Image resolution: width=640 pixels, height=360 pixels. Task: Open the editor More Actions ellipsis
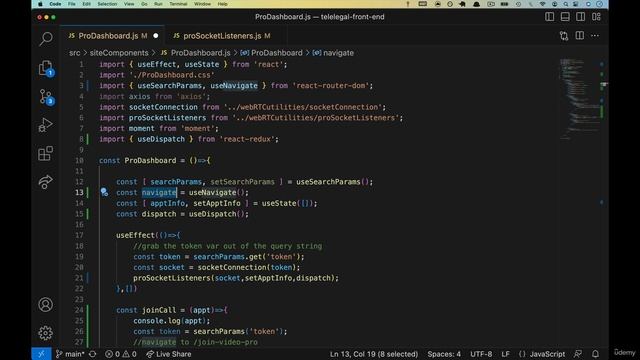click(595, 36)
